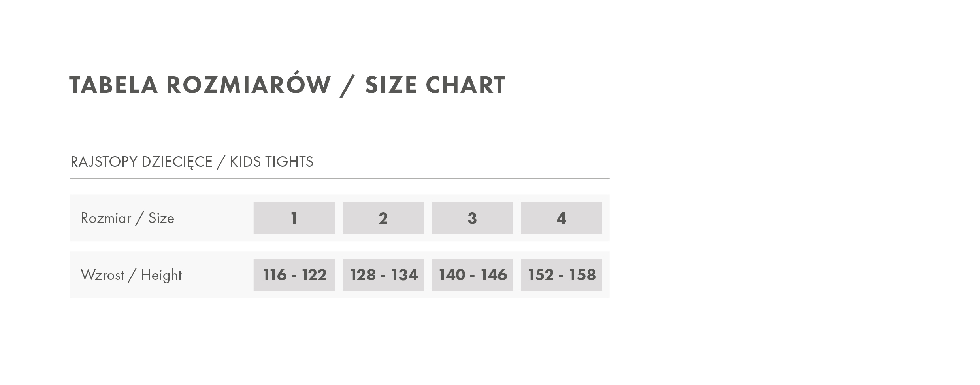Select the 128 - 134 height cell
Screen dimensions: 980x385
pos(383,275)
